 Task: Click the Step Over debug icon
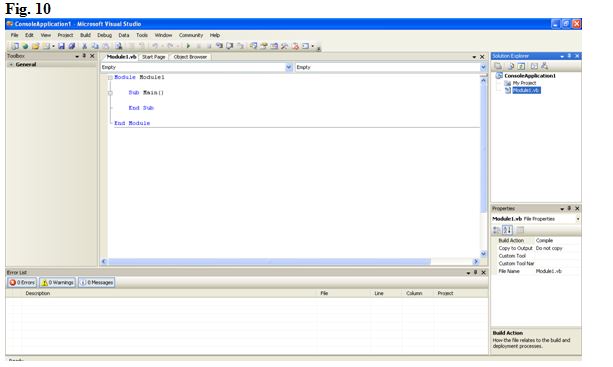tap(229, 46)
